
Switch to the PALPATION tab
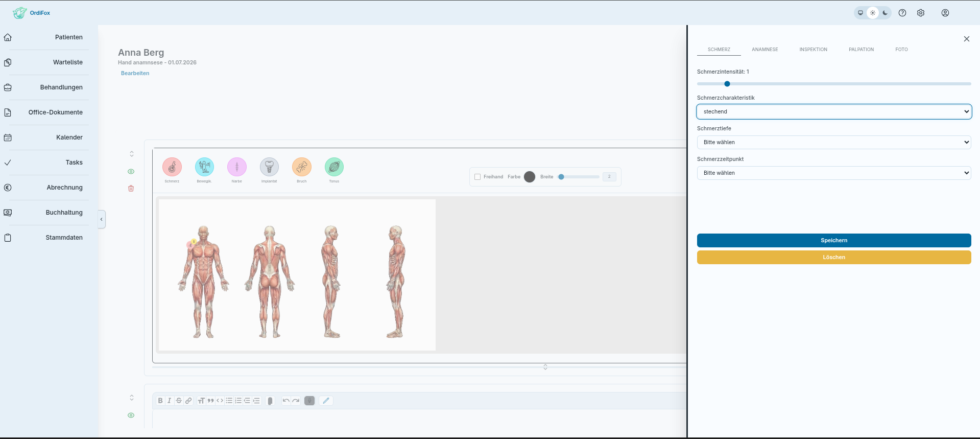tap(862, 50)
